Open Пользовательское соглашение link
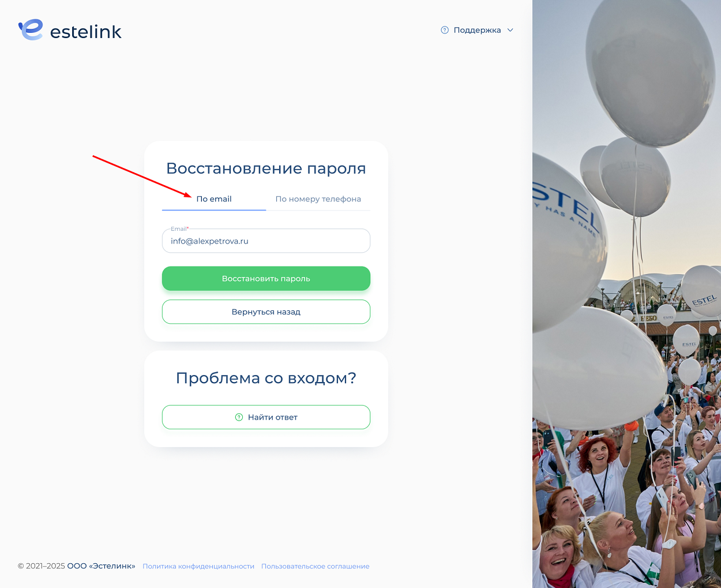 [316, 567]
